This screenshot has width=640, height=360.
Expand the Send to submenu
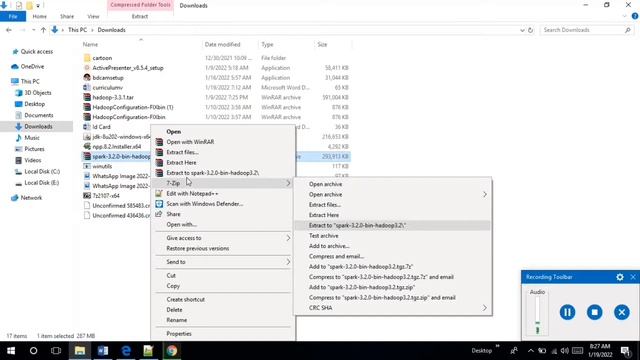pyautogui.click(x=222, y=262)
